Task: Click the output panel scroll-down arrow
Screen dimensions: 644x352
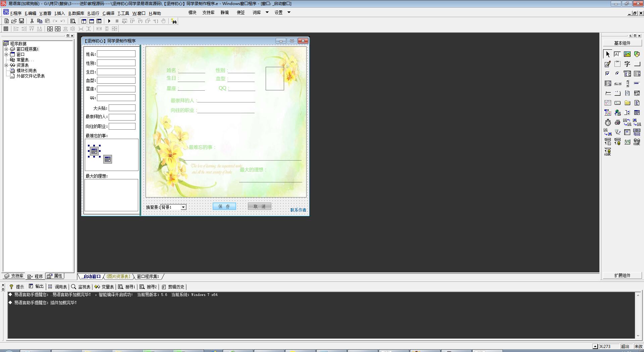Action: (x=638, y=336)
